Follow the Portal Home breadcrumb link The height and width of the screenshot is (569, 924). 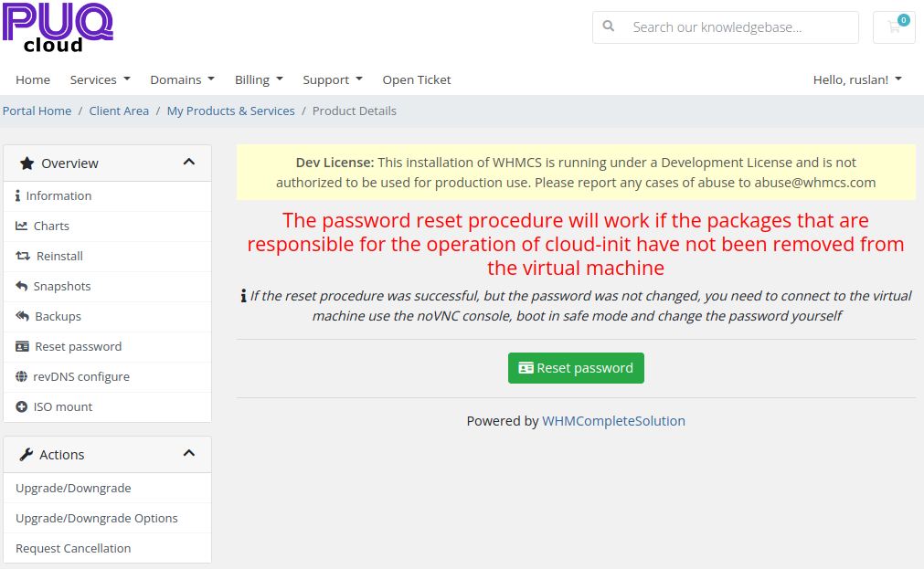click(37, 111)
